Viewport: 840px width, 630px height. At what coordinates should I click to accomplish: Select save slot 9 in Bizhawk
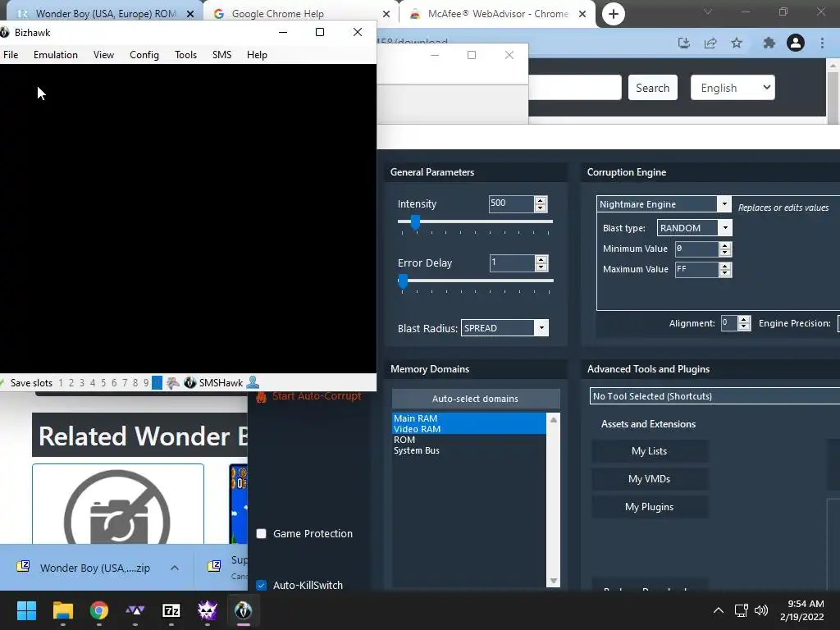(x=146, y=382)
